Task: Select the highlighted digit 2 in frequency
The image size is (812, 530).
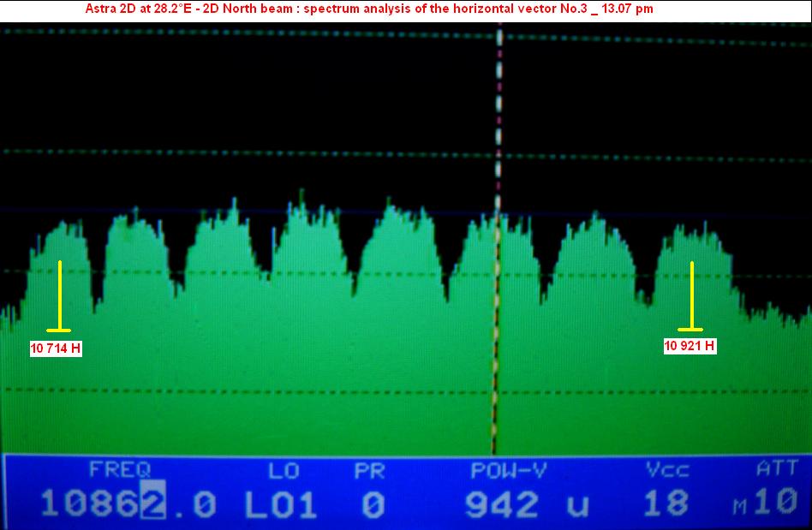Action: click(153, 503)
